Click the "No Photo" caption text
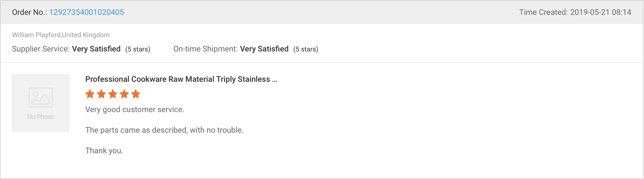644x179 pixels. click(x=41, y=117)
